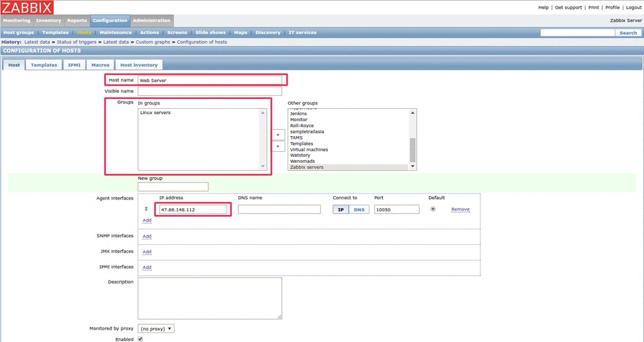The image size is (644, 342).
Task: Click the Zabbix logo
Action: (x=27, y=7)
